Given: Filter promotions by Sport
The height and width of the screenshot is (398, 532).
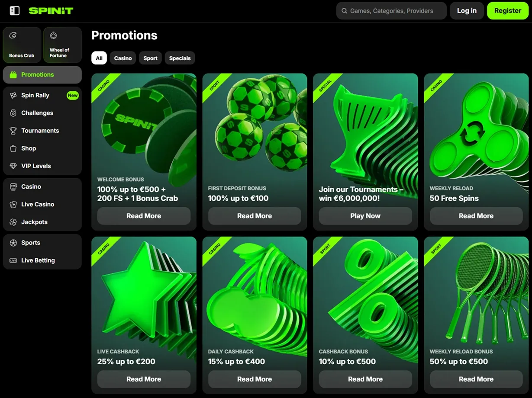Looking at the screenshot, I should coord(150,58).
